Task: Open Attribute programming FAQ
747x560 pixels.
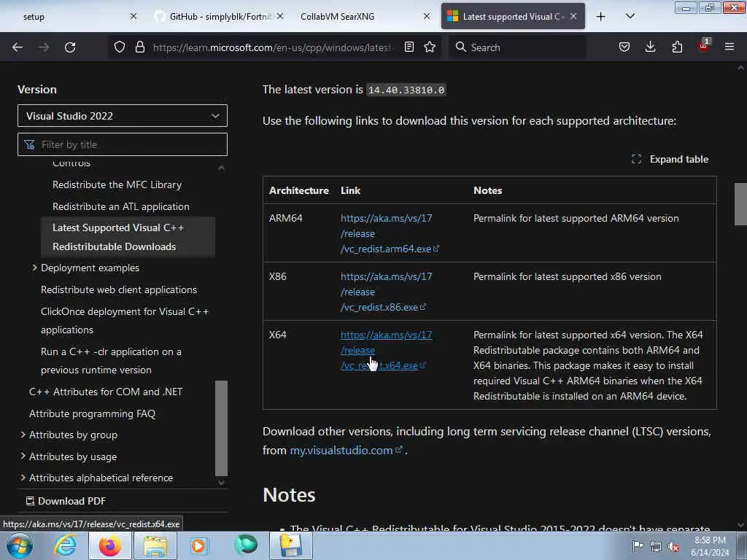Action: 93,413
